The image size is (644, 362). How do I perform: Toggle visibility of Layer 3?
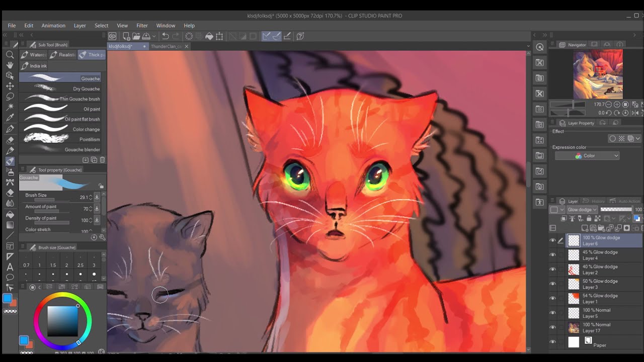coord(552,284)
